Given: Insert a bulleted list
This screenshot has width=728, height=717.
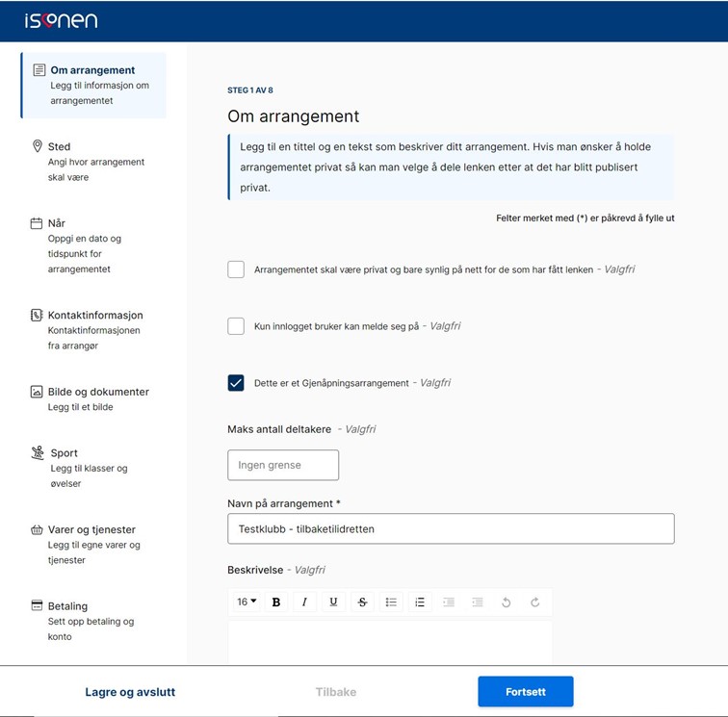Looking at the screenshot, I should [x=391, y=602].
